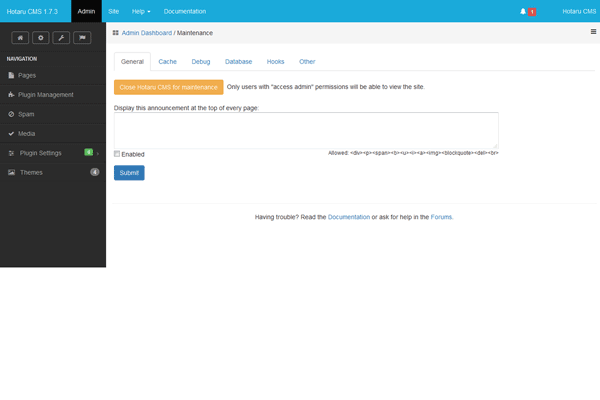Open Pages from the navigation sidebar
Image resolution: width=600 pixels, height=400 pixels.
point(27,75)
